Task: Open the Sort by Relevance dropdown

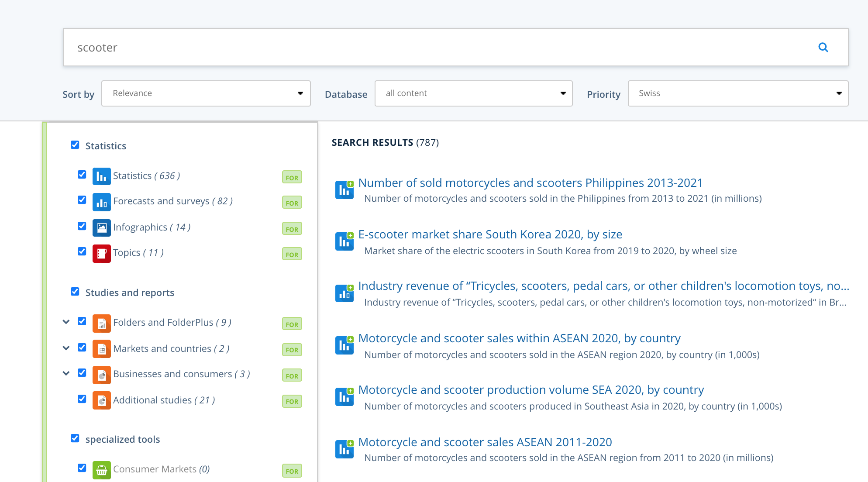Action: (x=206, y=93)
